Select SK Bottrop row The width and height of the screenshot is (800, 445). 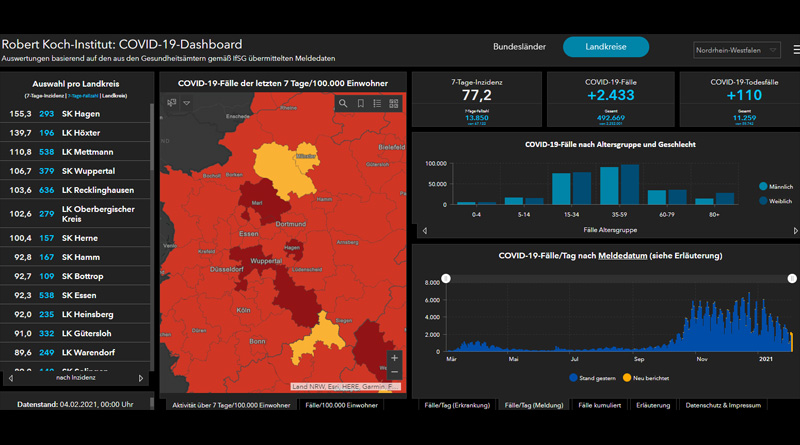(76, 276)
